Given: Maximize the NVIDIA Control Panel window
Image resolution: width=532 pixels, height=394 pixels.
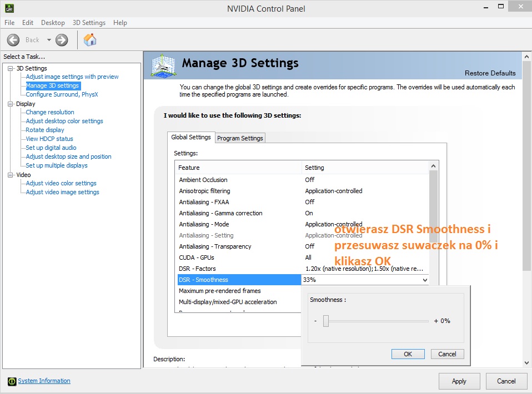Looking at the screenshot, I should (501, 7).
